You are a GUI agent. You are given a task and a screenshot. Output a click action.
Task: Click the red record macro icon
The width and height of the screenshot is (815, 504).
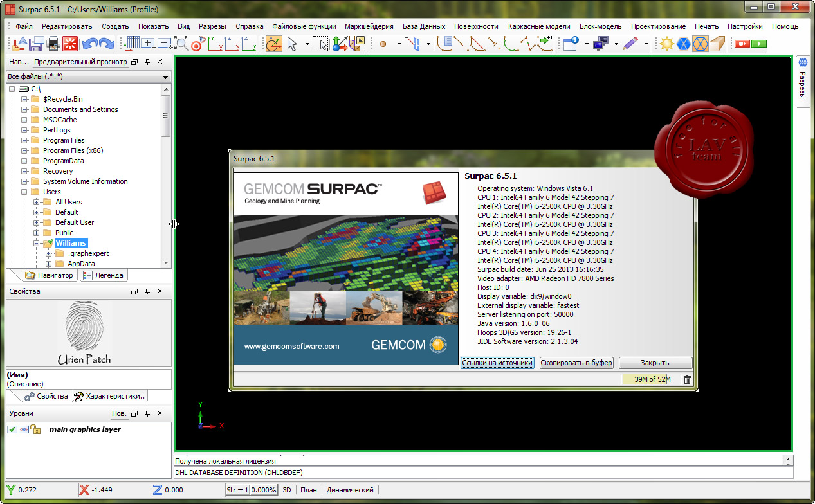(x=742, y=44)
